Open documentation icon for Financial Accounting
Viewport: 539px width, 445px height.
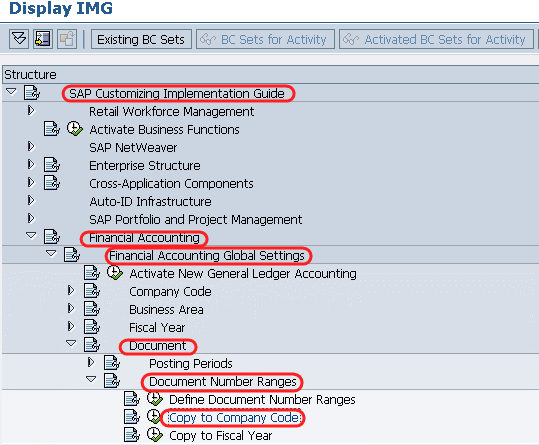tap(52, 236)
